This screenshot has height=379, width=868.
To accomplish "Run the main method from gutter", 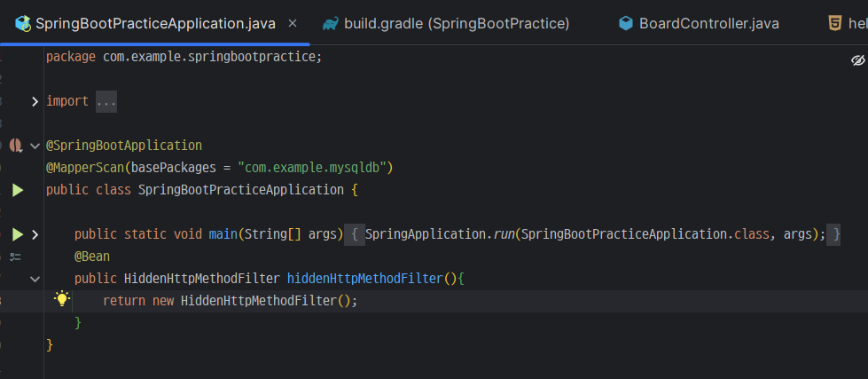I will (x=18, y=234).
